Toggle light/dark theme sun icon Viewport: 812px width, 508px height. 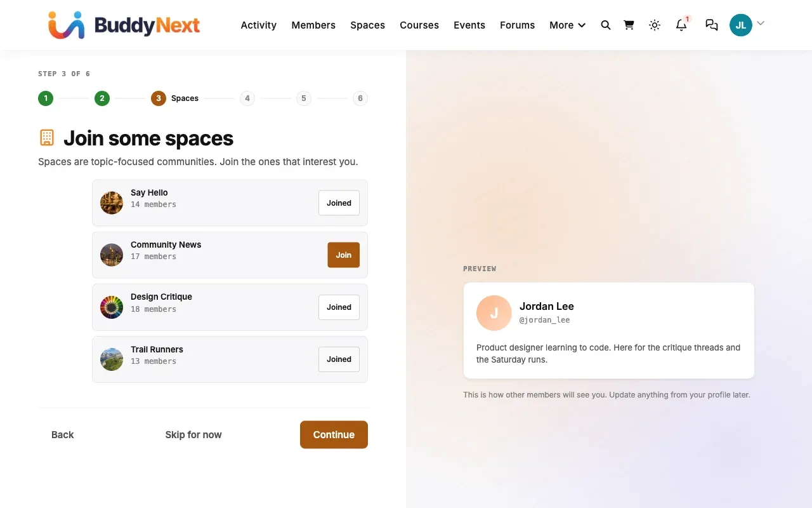tap(655, 25)
